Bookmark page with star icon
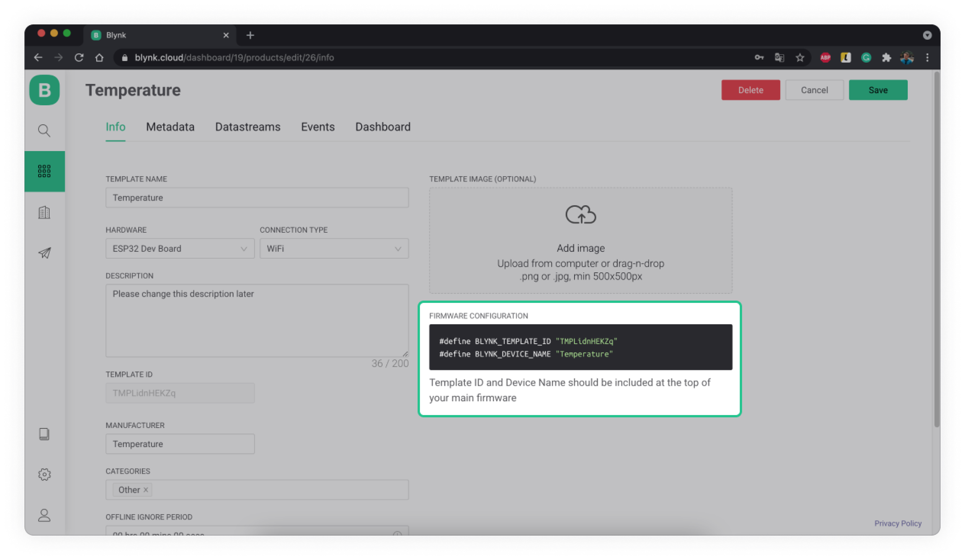This screenshot has height=560, width=965. tap(800, 58)
